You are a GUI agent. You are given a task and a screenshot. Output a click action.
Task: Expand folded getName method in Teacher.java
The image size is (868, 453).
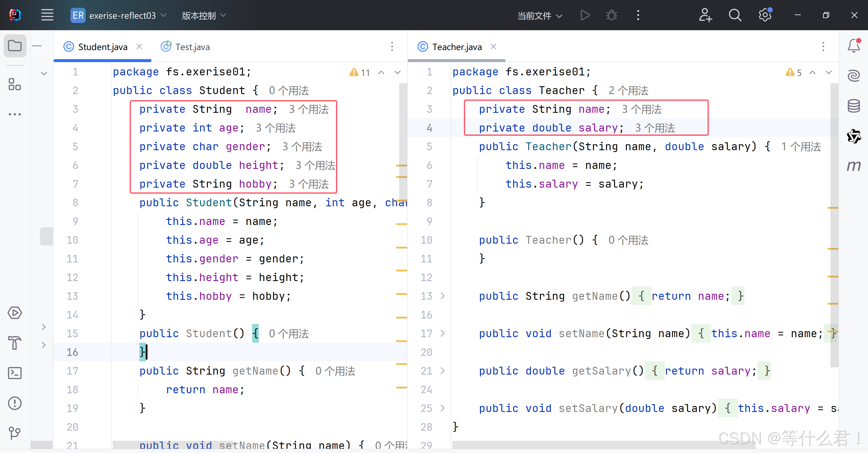click(443, 296)
